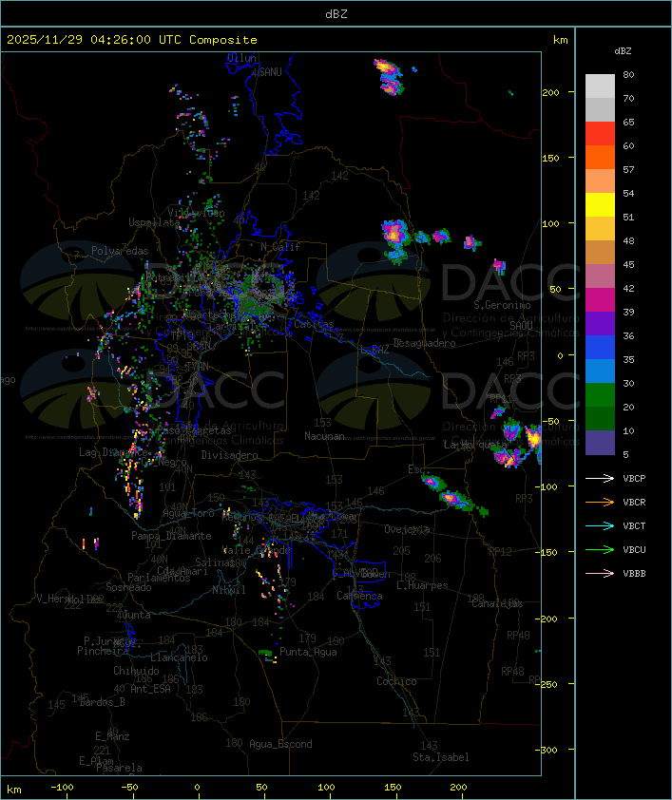Viewport: 672px width, 800px height.
Task: Click the white VBCP arrow icon
Action: (x=600, y=478)
